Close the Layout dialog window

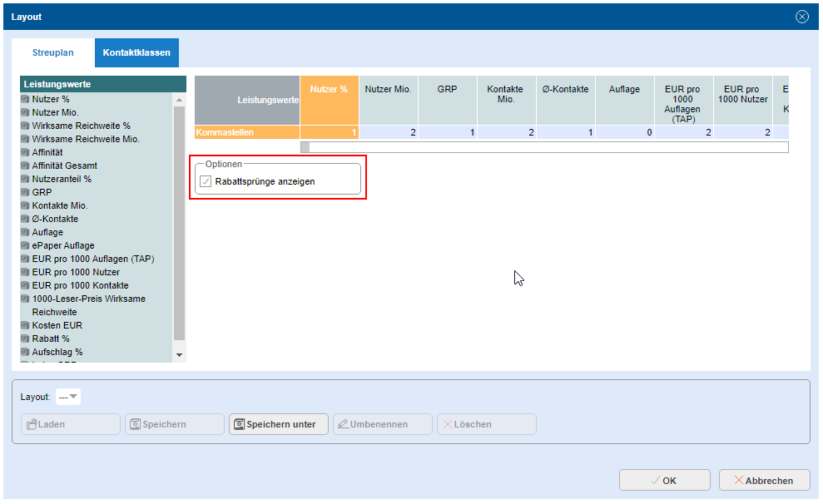[802, 17]
